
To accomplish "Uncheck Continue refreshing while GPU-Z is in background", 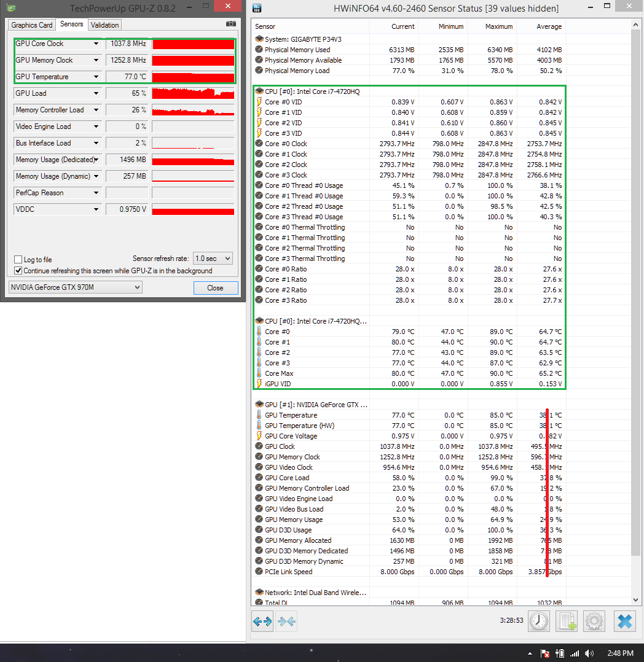I will coord(18,270).
